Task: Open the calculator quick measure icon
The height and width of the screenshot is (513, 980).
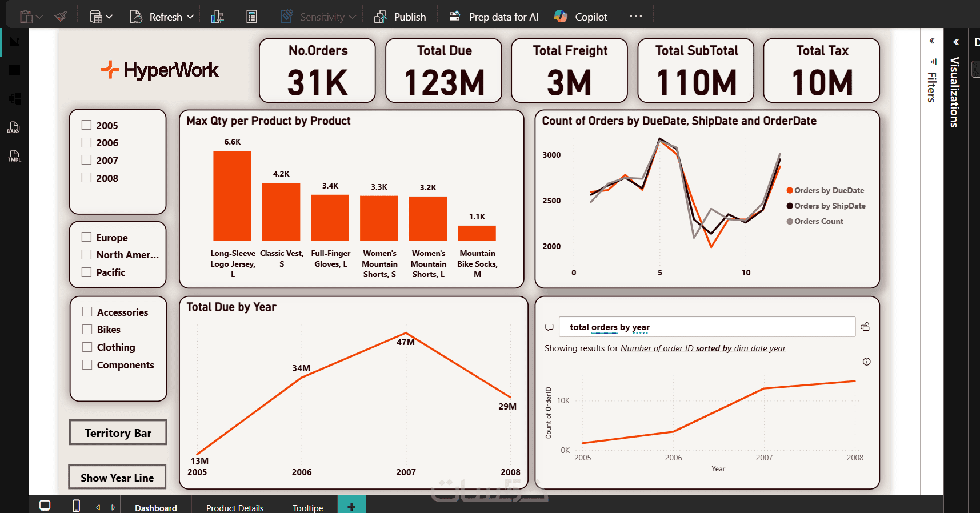Action: pos(251,17)
